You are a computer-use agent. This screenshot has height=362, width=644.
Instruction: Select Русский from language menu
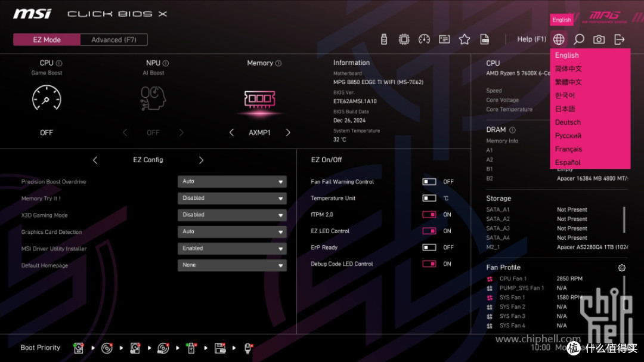tap(590, 136)
